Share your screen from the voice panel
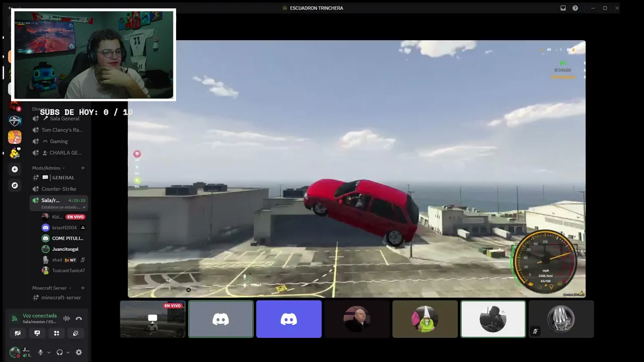Screen dimensions: 644x362 tap(37, 333)
